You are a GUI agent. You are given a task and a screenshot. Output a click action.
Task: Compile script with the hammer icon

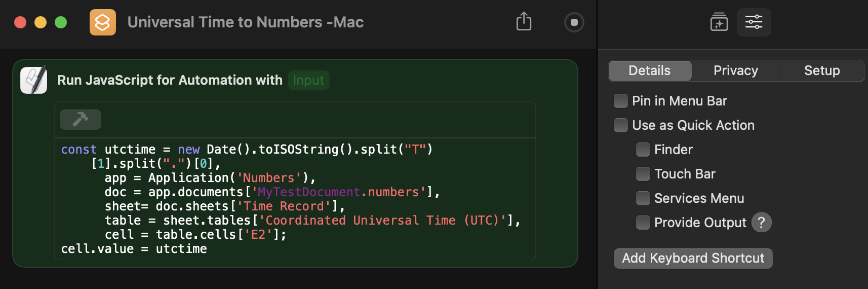point(81,120)
